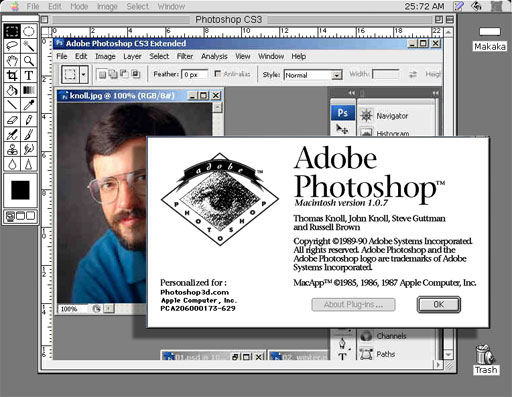Select the Rectangular Marquee tool in toolbox
This screenshot has height=397, width=512.
[12, 31]
